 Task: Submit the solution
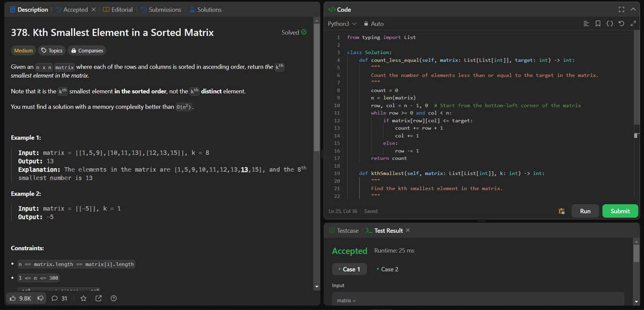click(x=620, y=211)
